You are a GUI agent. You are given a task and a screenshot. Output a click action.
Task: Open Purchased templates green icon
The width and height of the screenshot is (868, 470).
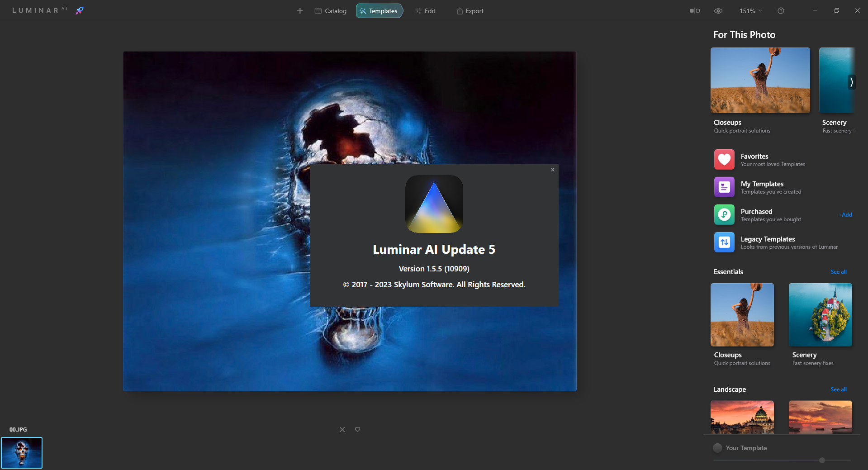coord(724,214)
